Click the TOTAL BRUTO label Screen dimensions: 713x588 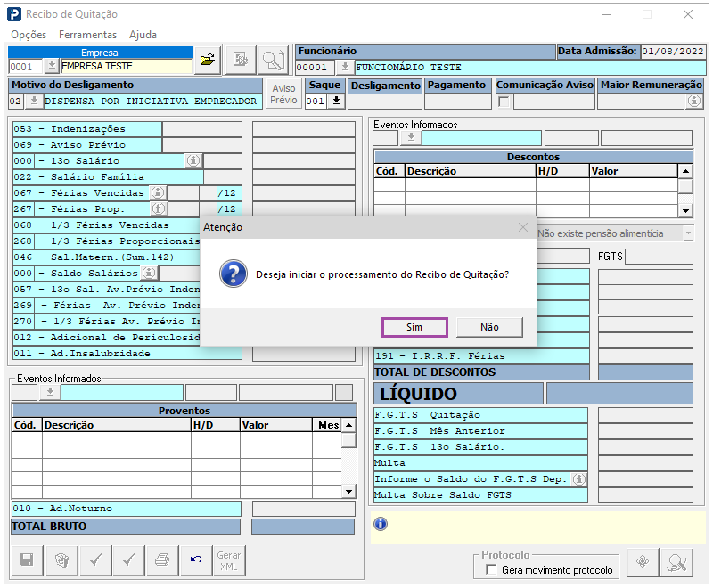pyautogui.click(x=126, y=527)
